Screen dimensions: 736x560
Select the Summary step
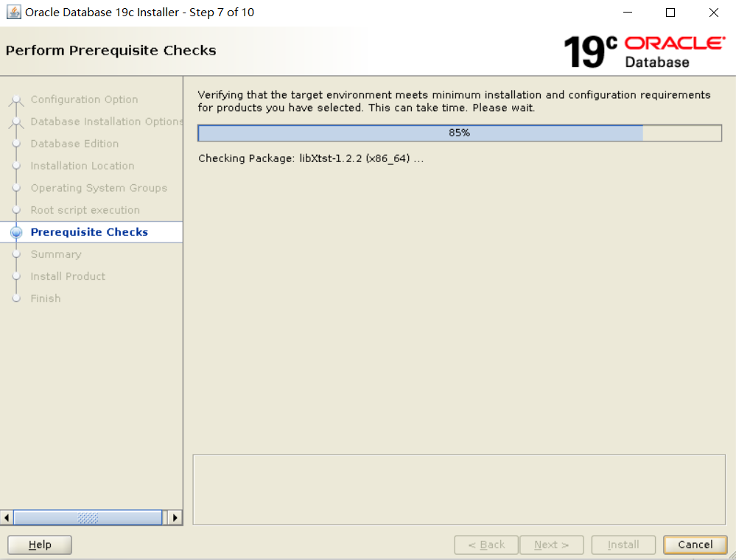coord(56,254)
